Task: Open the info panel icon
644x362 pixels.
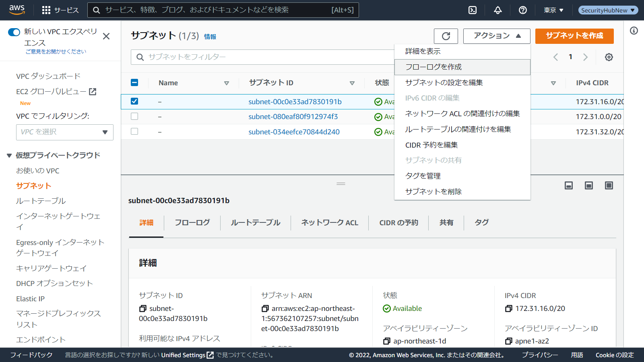Action: click(634, 31)
